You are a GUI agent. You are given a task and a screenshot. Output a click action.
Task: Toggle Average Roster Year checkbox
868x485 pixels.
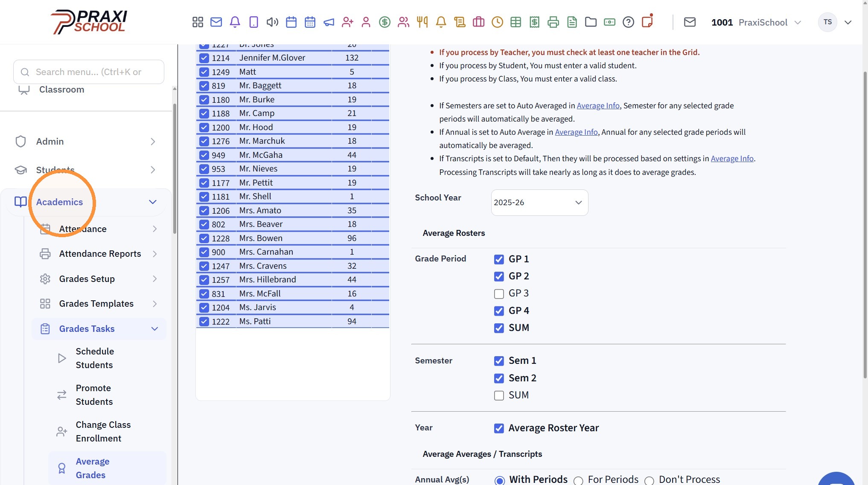tap(499, 428)
